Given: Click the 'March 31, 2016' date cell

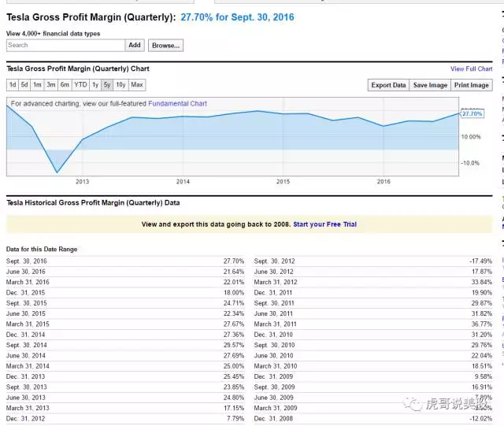Looking at the screenshot, I should click(28, 282).
